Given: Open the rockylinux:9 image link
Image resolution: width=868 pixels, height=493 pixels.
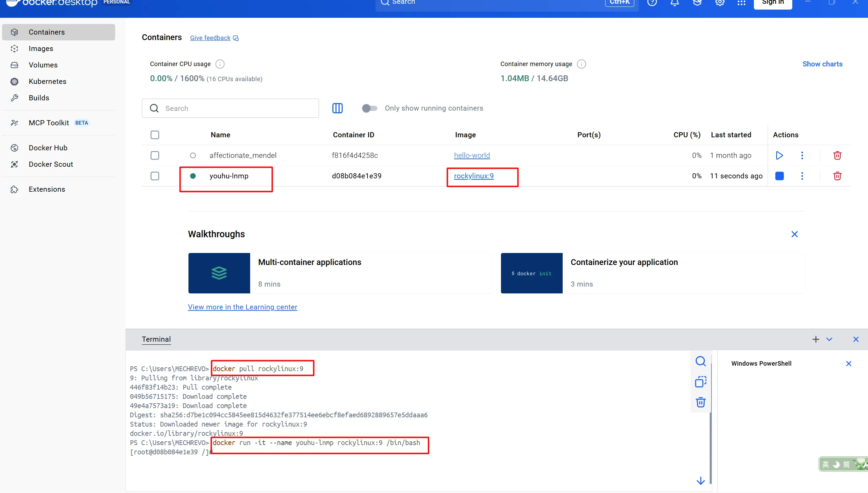Looking at the screenshot, I should (474, 176).
